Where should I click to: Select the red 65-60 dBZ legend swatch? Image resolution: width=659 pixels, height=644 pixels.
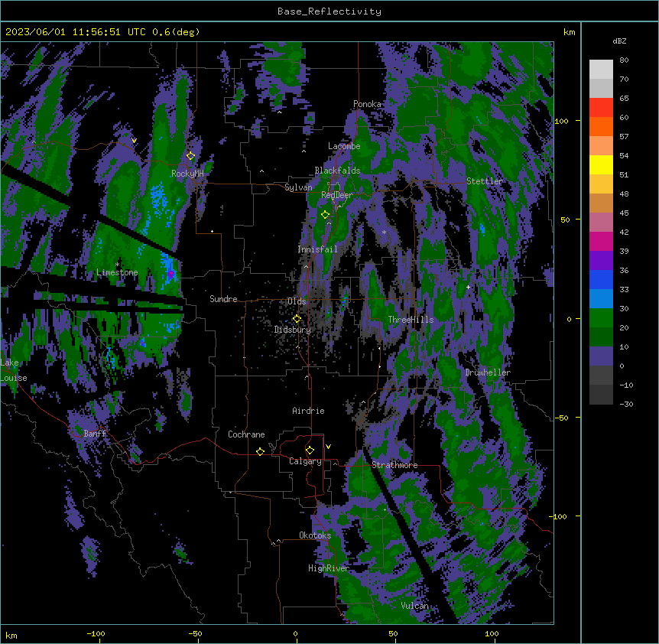601,108
